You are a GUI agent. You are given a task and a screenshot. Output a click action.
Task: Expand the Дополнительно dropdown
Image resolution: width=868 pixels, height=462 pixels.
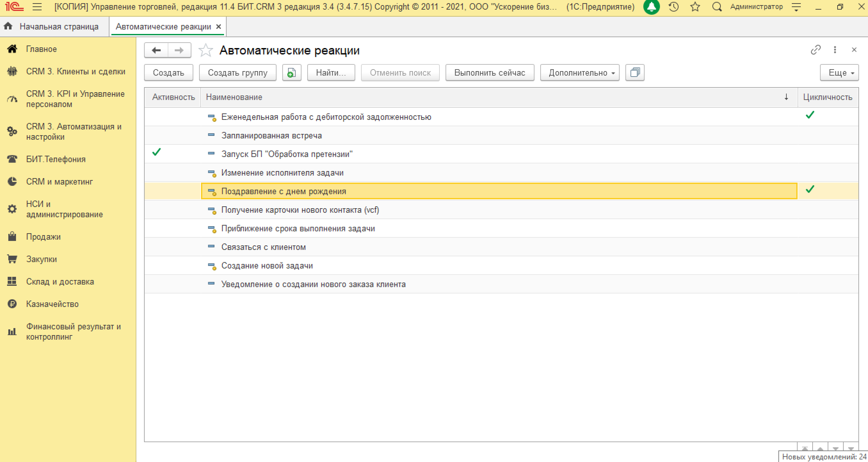(579, 73)
